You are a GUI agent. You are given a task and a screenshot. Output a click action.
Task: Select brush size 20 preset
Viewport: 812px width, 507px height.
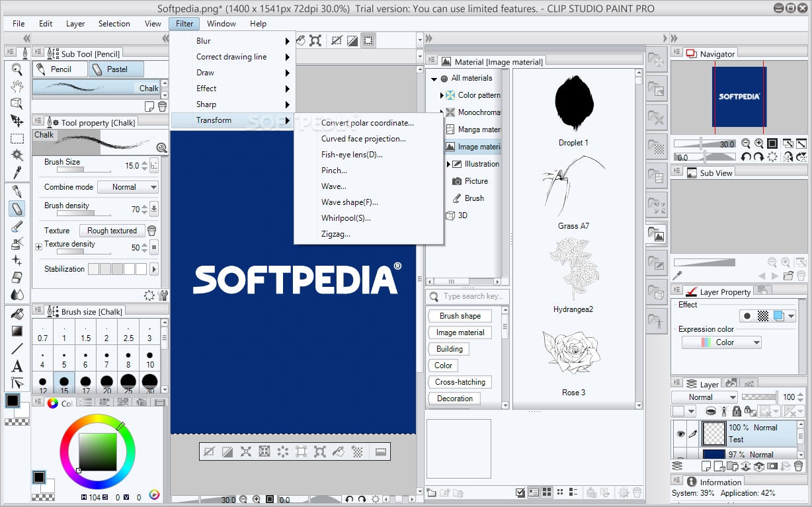(x=106, y=383)
